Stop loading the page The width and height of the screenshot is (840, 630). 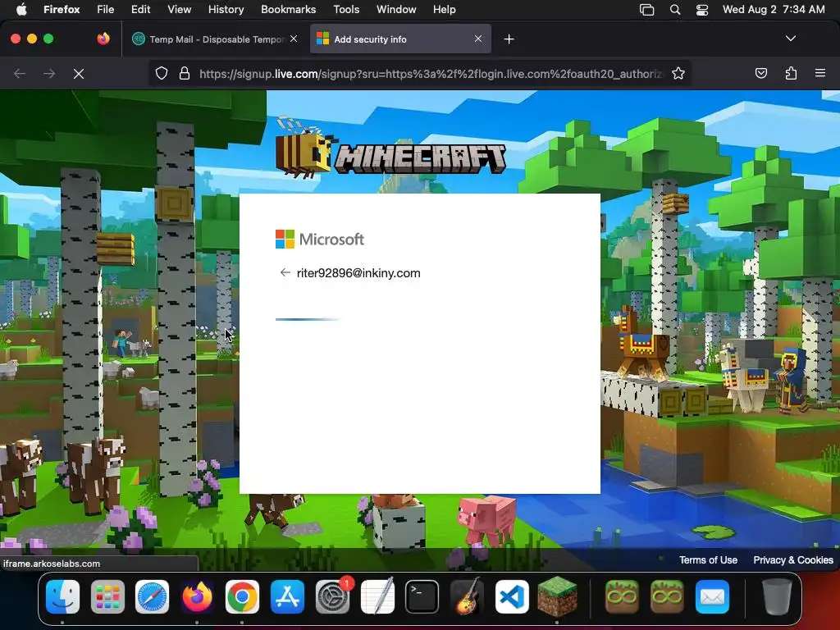(x=78, y=73)
